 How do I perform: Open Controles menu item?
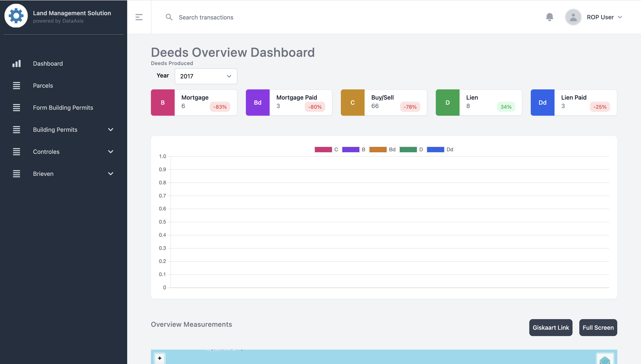pos(46,152)
